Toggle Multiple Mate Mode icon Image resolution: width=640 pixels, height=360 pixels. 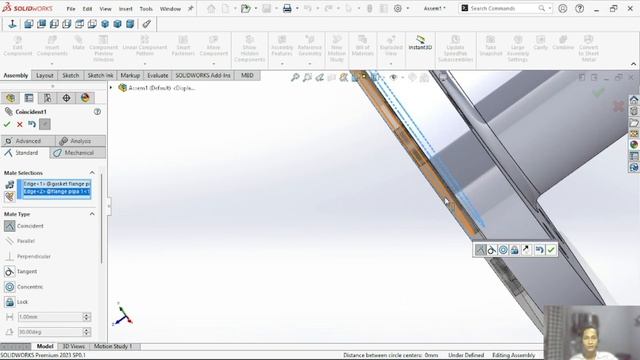(9, 197)
